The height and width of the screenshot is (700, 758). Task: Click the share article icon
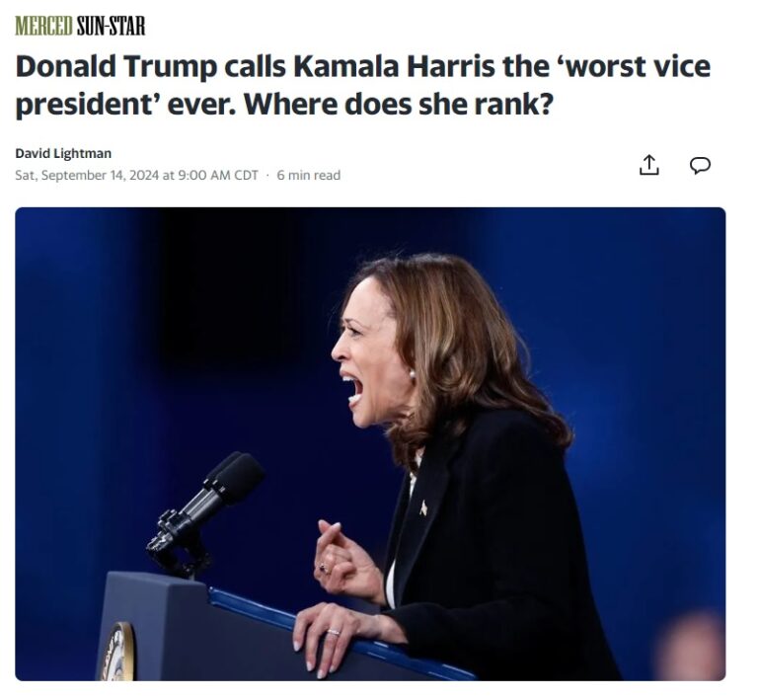point(648,165)
